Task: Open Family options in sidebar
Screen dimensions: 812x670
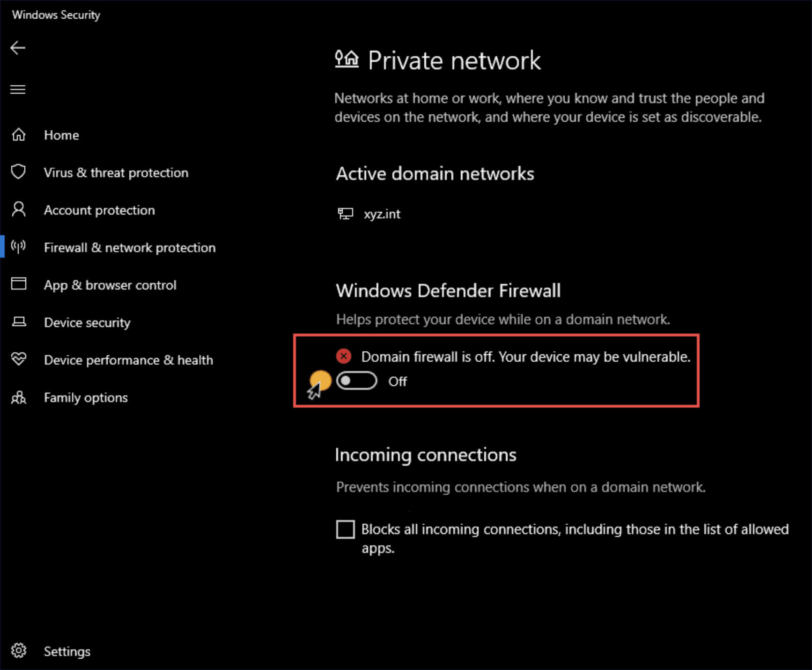Action: tap(86, 398)
